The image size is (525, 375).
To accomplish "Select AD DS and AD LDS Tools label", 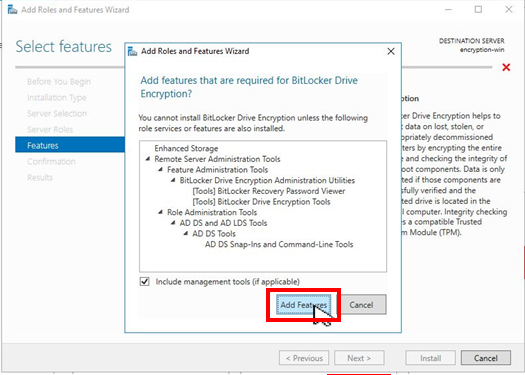I will [x=223, y=223].
